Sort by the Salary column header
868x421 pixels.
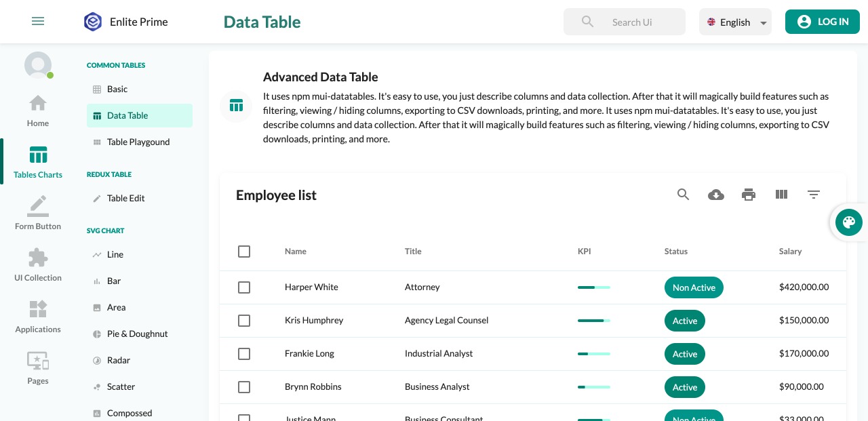point(790,252)
